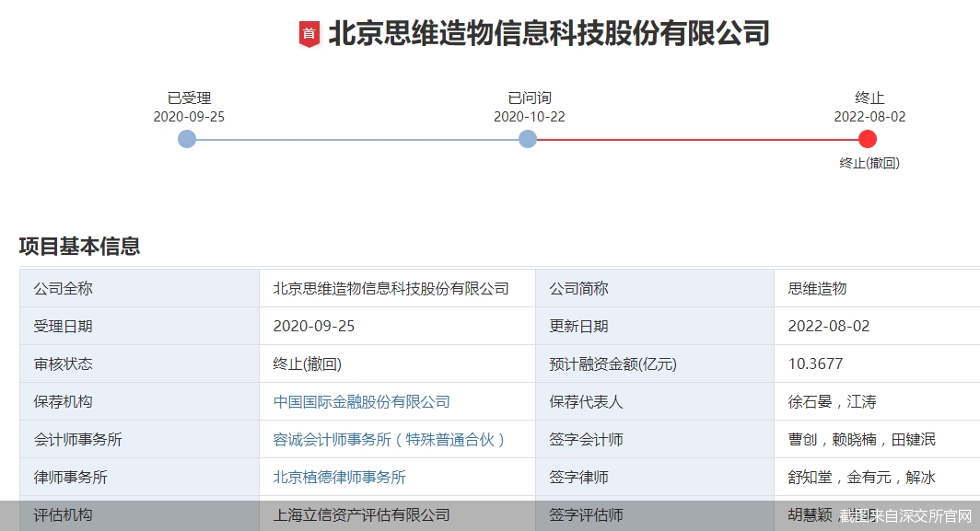Click the 会计师事务所 label cell
The height and width of the screenshot is (531, 980).
(139, 439)
